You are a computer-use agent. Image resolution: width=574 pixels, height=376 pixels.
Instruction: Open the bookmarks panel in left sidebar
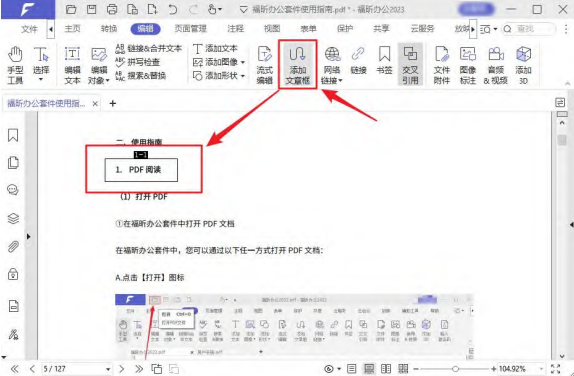click(x=13, y=135)
